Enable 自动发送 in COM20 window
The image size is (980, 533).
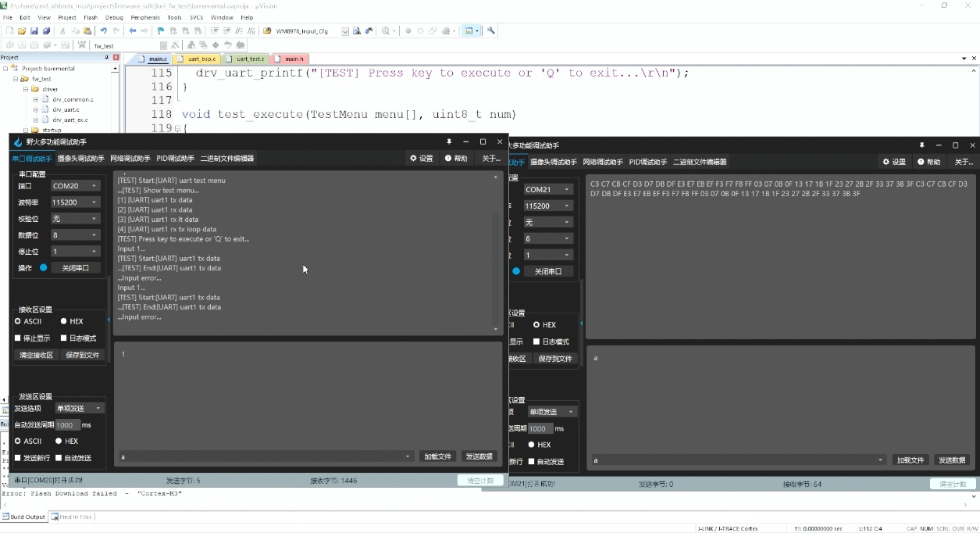pyautogui.click(x=74, y=458)
